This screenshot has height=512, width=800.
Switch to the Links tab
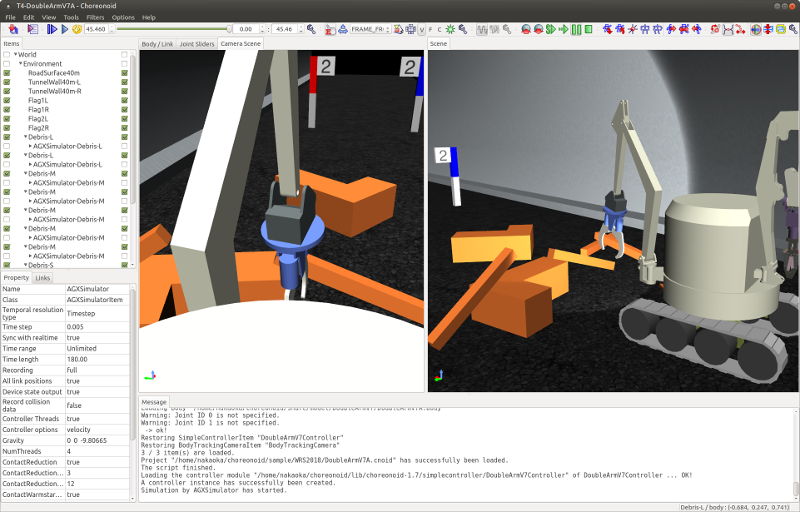43,278
